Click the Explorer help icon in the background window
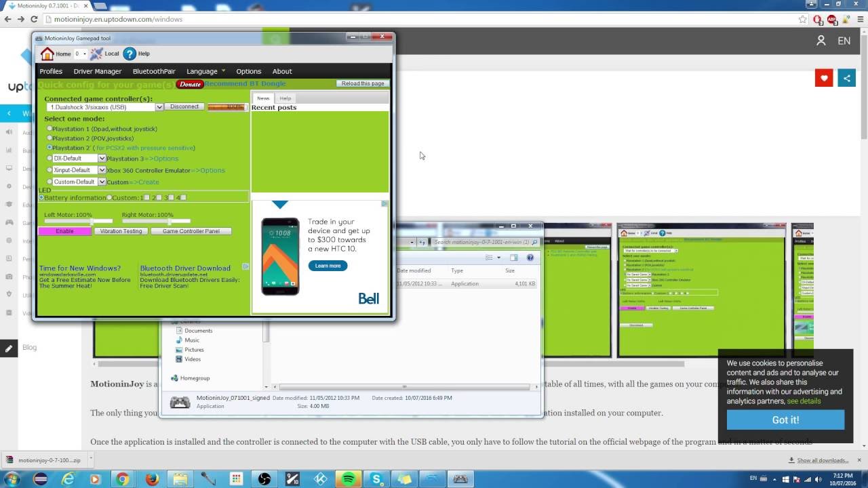This screenshot has height=488, width=868. click(x=530, y=258)
